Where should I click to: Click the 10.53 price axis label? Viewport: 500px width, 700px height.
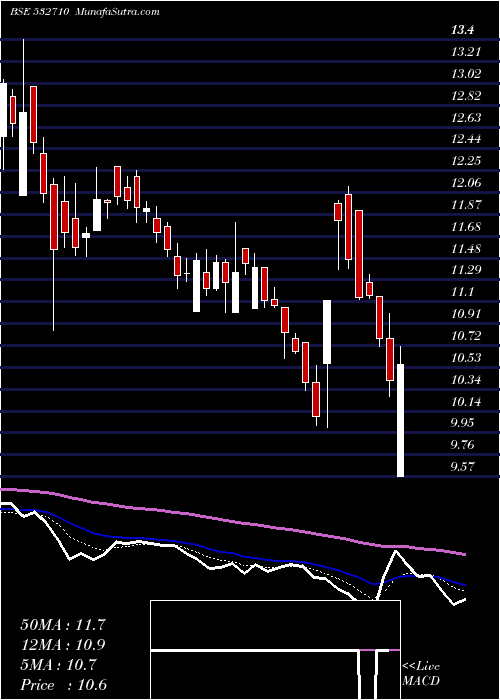pyautogui.click(x=466, y=358)
